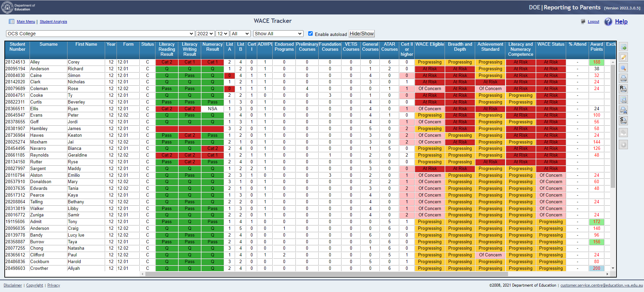Click the printer icon marked with S
The width and height of the screenshot is (644, 292).
(623, 120)
